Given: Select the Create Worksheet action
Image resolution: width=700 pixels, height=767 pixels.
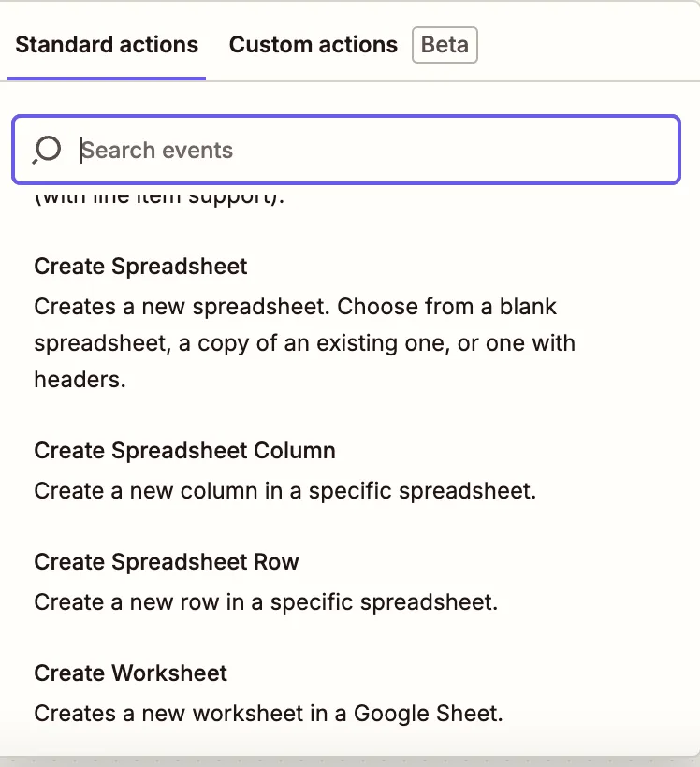Looking at the screenshot, I should [x=130, y=673].
